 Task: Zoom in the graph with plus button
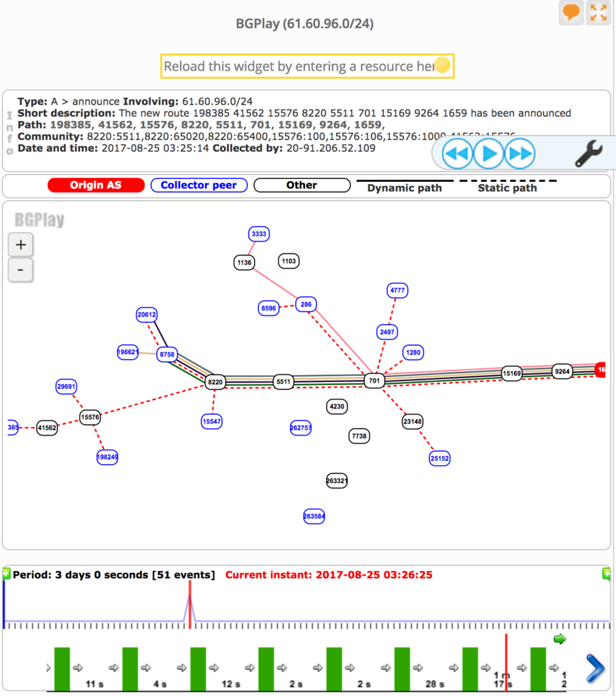[20, 245]
